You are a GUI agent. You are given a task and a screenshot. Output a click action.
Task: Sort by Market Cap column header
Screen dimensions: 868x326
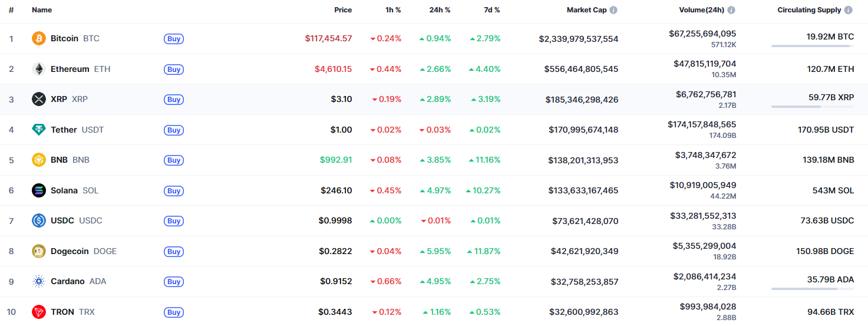click(x=586, y=10)
